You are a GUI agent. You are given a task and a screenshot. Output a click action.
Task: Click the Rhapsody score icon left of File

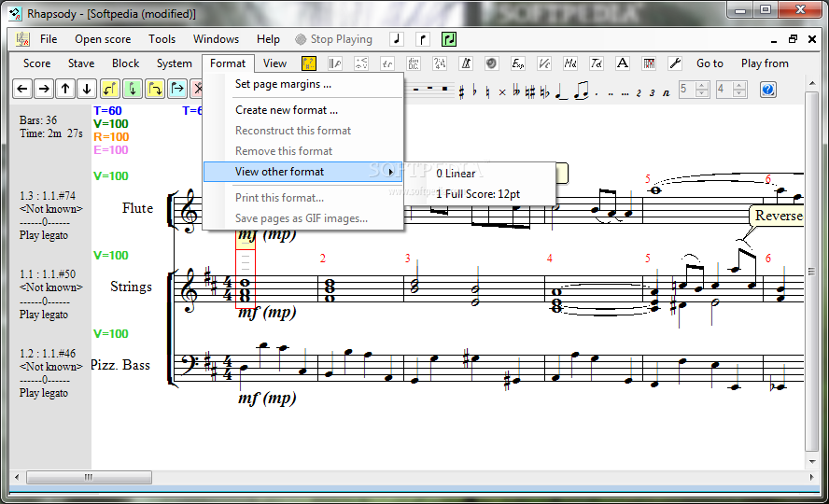[x=22, y=39]
